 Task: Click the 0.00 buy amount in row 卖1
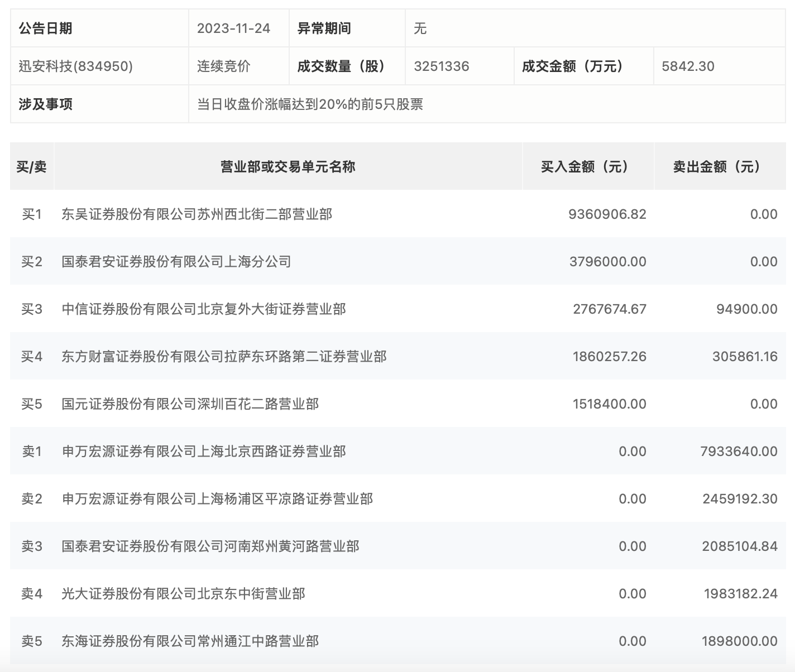coord(633,451)
